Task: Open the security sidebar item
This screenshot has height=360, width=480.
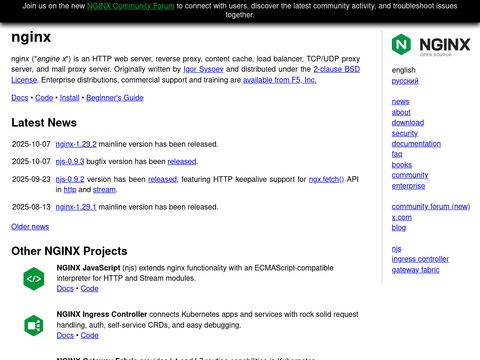Action: [405, 133]
